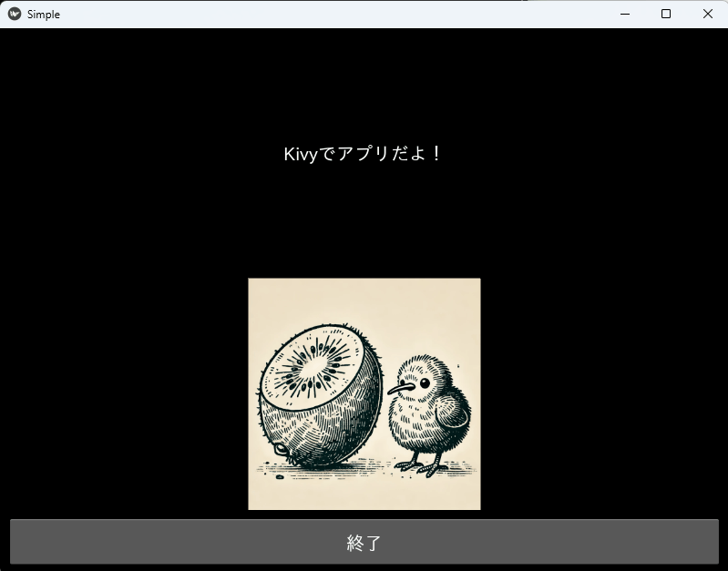Click the 'Simple' window title text
Screen dimensions: 728x571
pyautogui.click(x=44, y=15)
